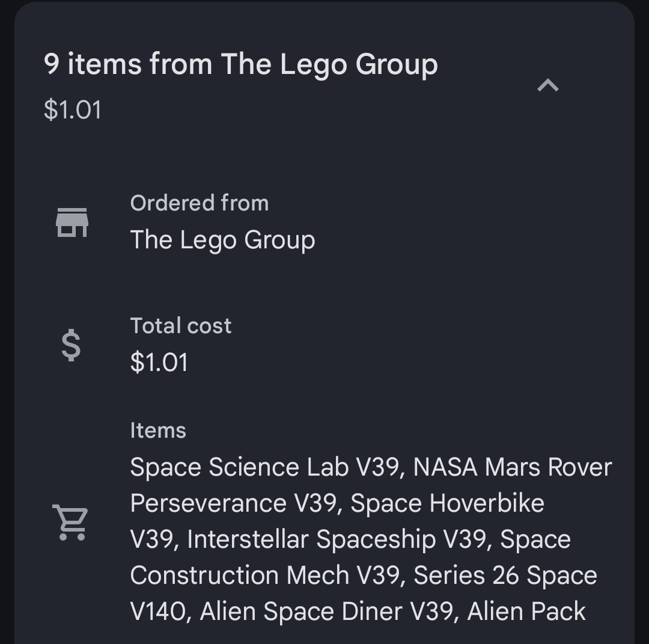Click the dollar sign icon beside Total cost
This screenshot has height=644, width=649.
point(71,345)
